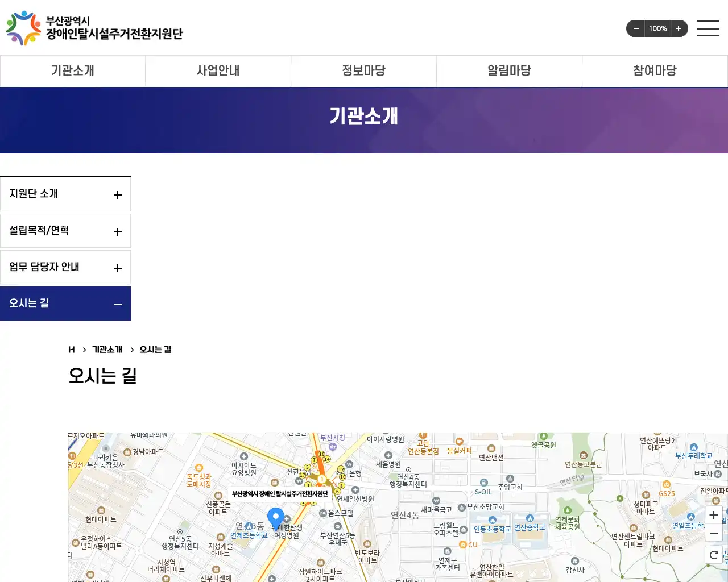Select the blue location pin on map
The width and height of the screenshot is (728, 582).
pos(276,519)
